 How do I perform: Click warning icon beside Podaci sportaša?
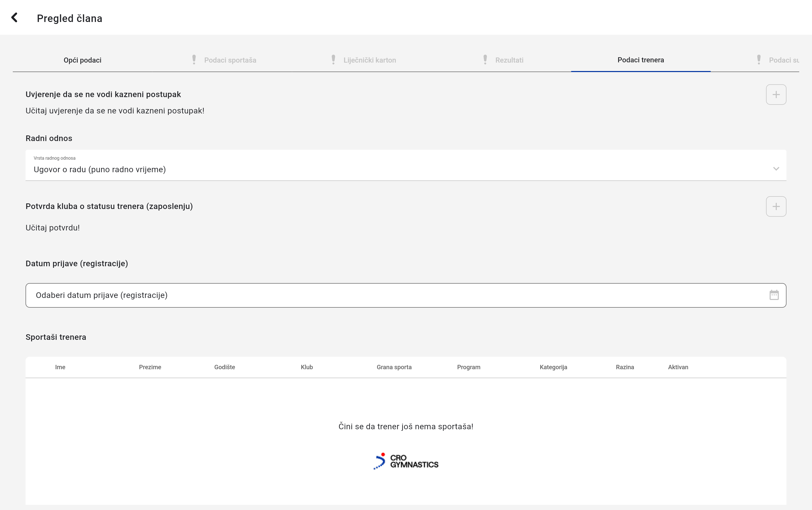click(194, 60)
